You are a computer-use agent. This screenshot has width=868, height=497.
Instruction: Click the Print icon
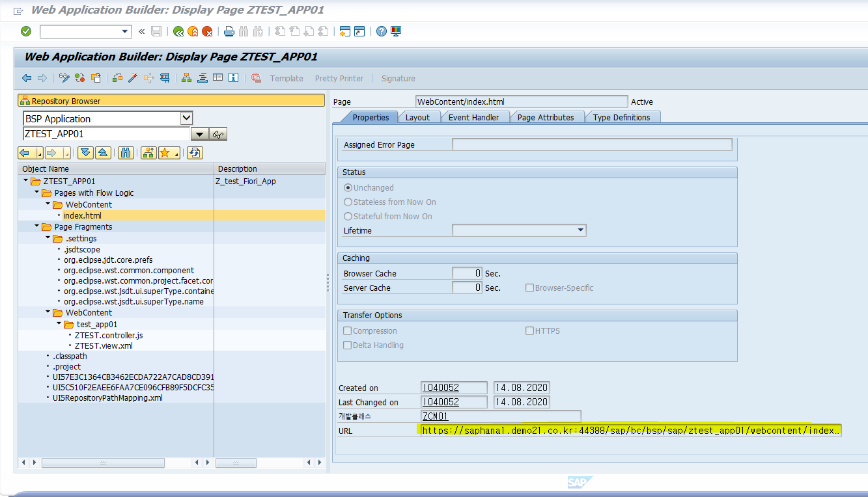[x=229, y=31]
